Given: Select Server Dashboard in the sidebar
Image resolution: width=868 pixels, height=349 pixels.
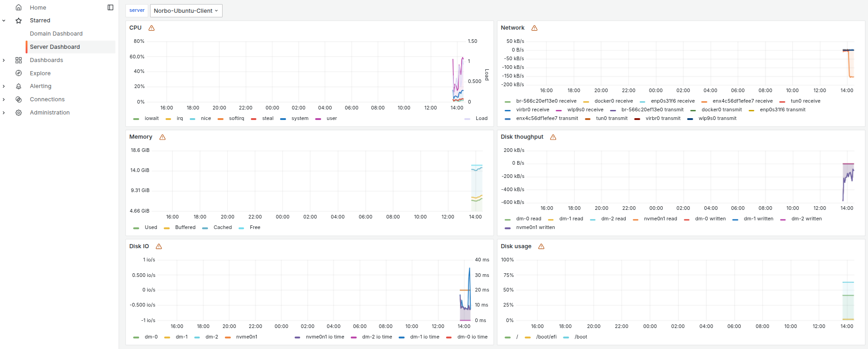Looking at the screenshot, I should [55, 47].
